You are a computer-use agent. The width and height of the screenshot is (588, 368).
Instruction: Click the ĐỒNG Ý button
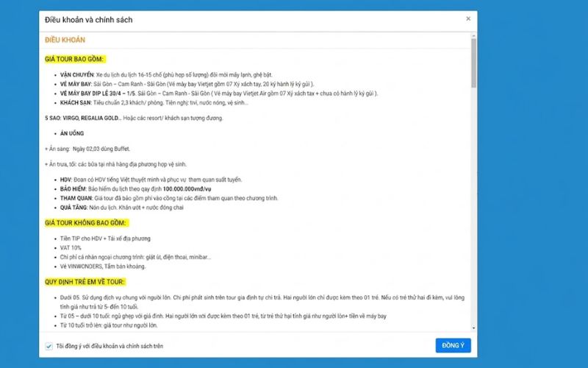coord(453,345)
